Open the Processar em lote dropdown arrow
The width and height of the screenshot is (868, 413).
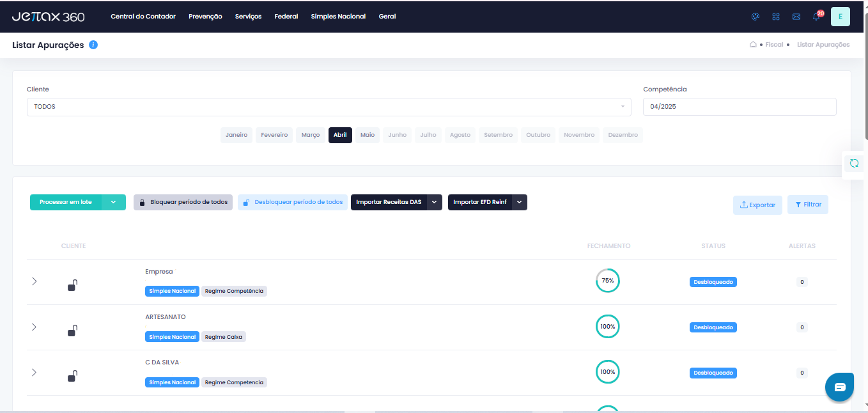coord(113,202)
